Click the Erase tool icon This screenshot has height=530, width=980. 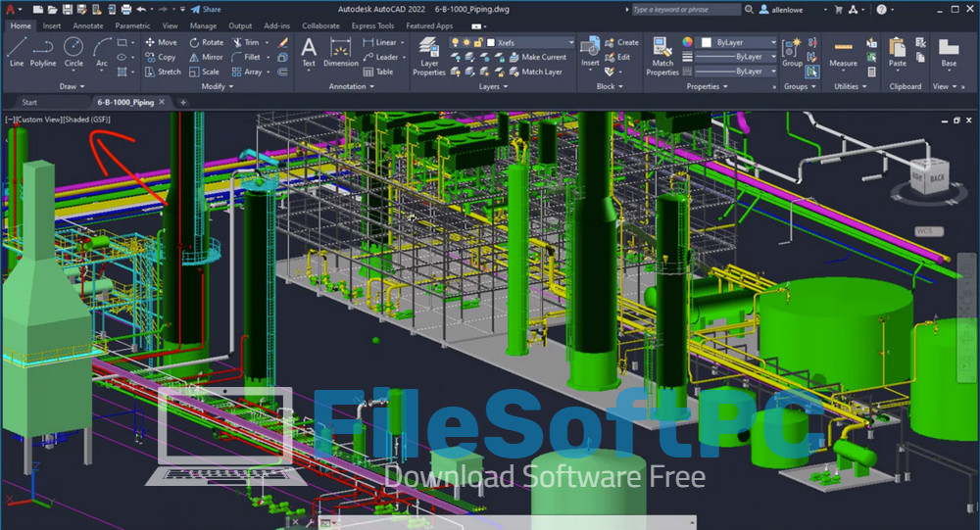(283, 42)
